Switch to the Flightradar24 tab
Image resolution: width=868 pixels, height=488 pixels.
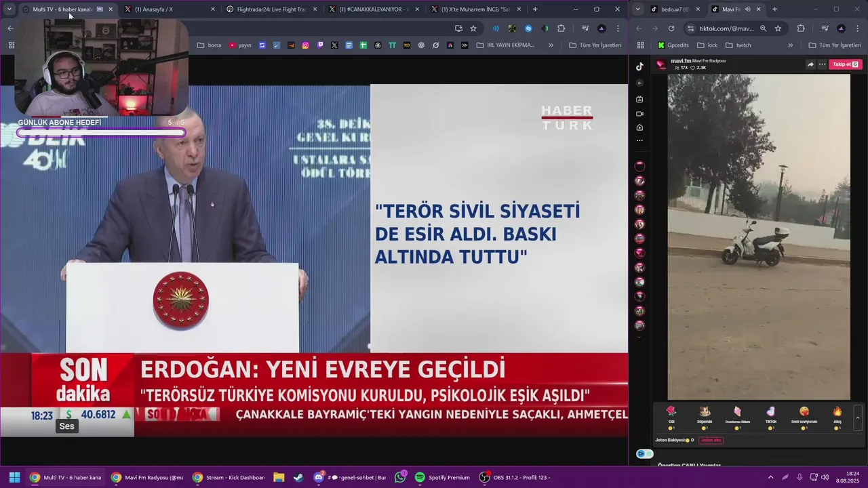(271, 9)
